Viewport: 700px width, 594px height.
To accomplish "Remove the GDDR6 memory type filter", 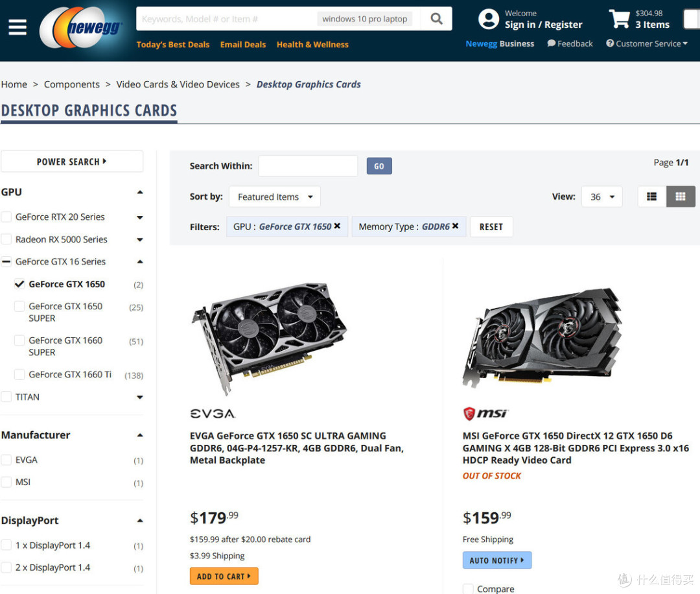I will [455, 226].
